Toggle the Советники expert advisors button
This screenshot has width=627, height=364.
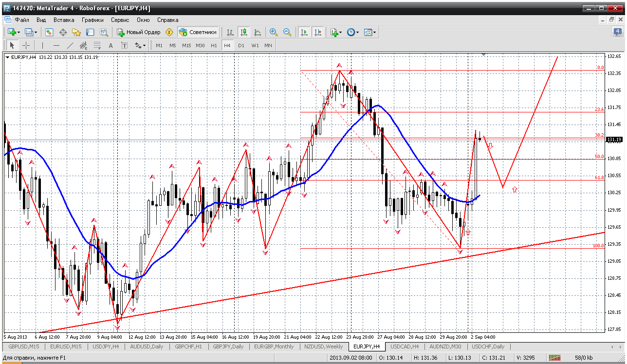click(x=198, y=32)
